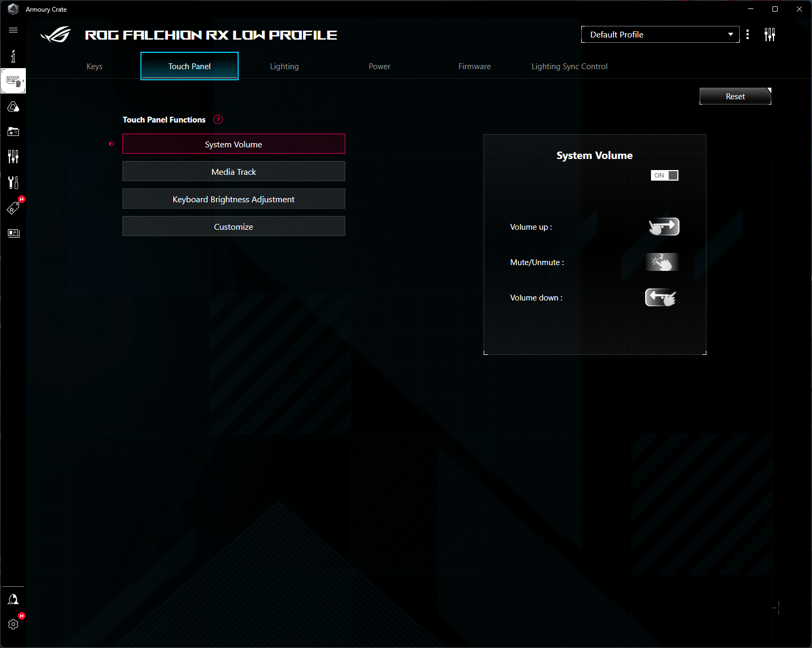Open the News icon in sidebar
The height and width of the screenshot is (648, 812).
point(13,233)
